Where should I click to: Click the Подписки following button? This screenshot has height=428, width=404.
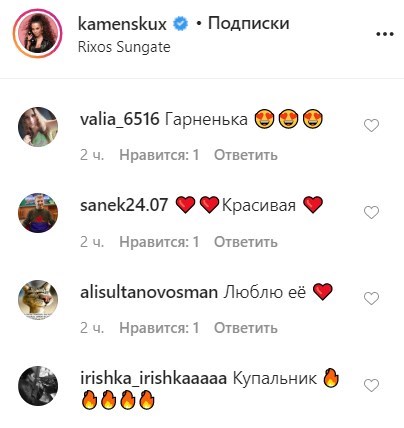tap(248, 23)
